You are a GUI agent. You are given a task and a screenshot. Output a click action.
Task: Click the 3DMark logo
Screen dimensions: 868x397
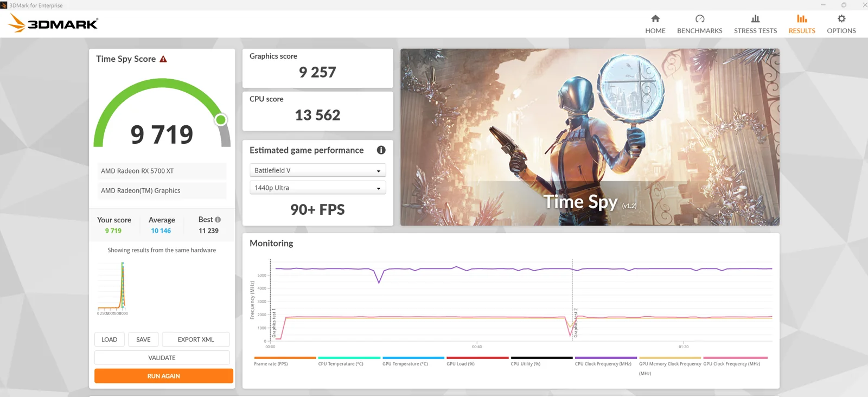point(53,23)
